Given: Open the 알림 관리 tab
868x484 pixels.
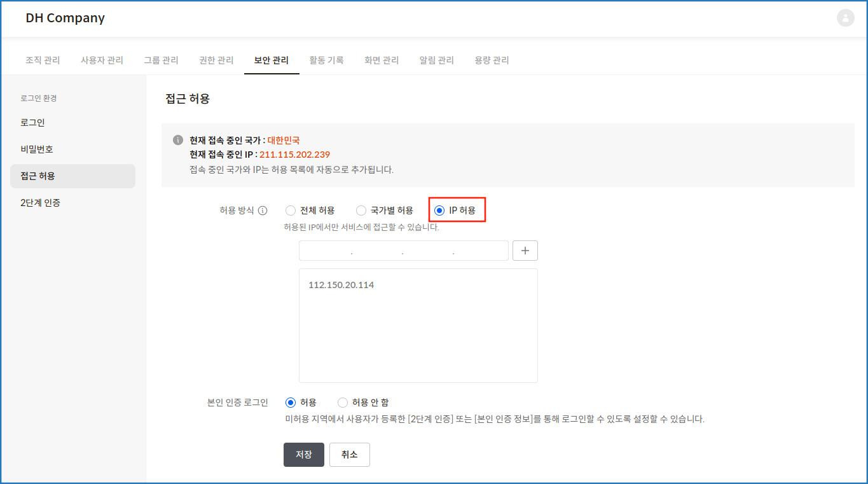Looking at the screenshot, I should point(437,60).
